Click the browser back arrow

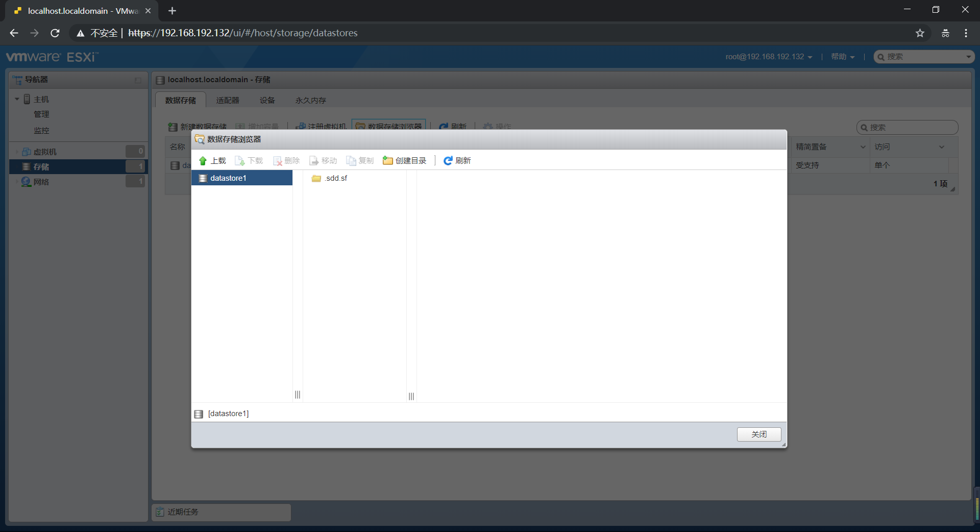point(14,33)
